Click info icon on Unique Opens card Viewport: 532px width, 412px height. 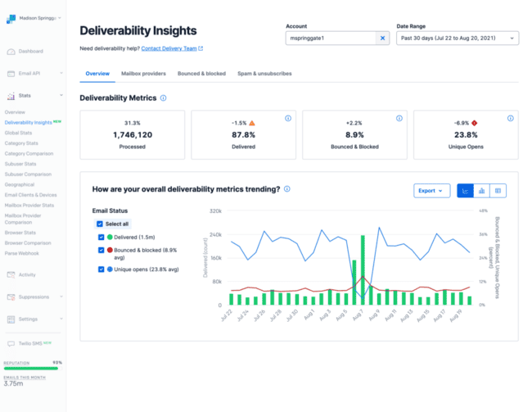pyautogui.click(x=510, y=119)
